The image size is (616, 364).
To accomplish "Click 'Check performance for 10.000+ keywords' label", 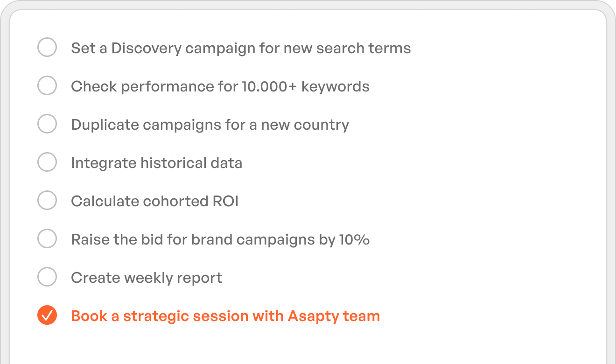I will click(220, 86).
